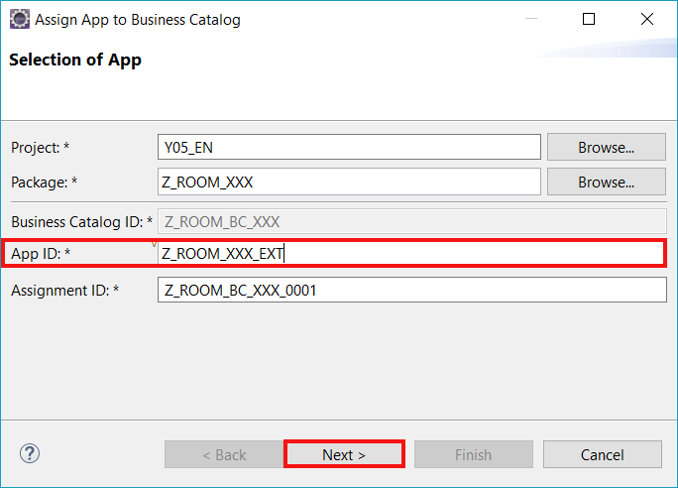Click the help question mark icon

(30, 453)
